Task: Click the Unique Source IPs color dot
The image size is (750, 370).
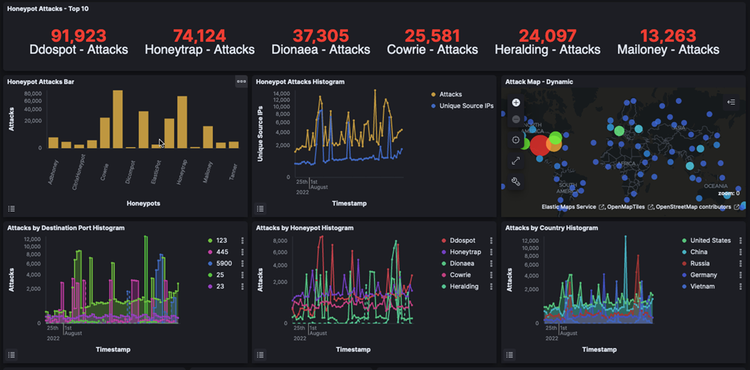Action: 433,106
